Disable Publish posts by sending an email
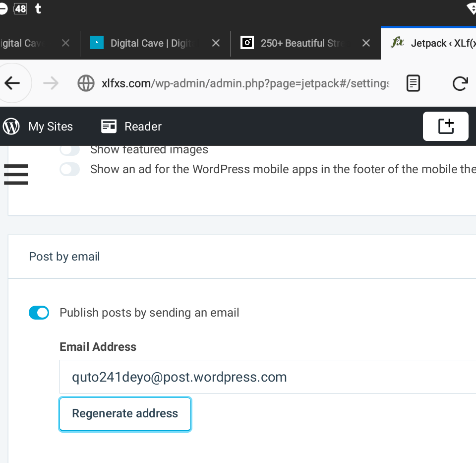476x463 pixels. pyautogui.click(x=39, y=313)
